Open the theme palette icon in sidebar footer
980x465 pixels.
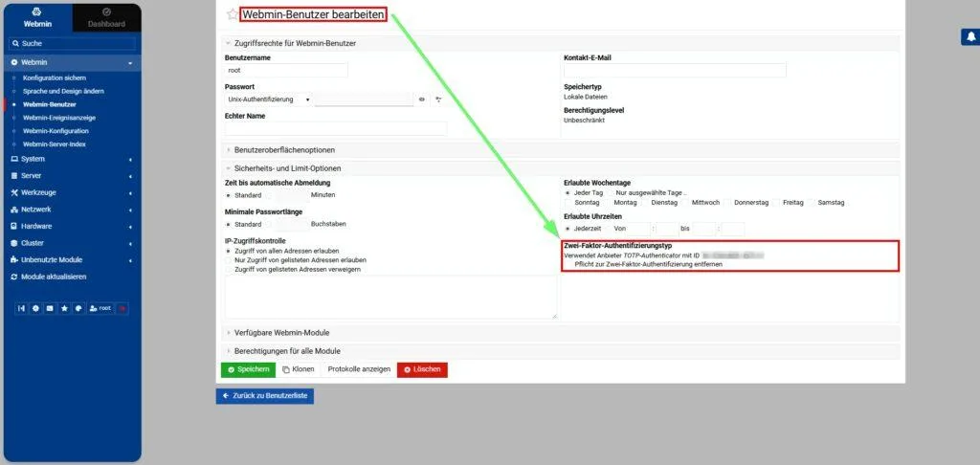coord(78,308)
